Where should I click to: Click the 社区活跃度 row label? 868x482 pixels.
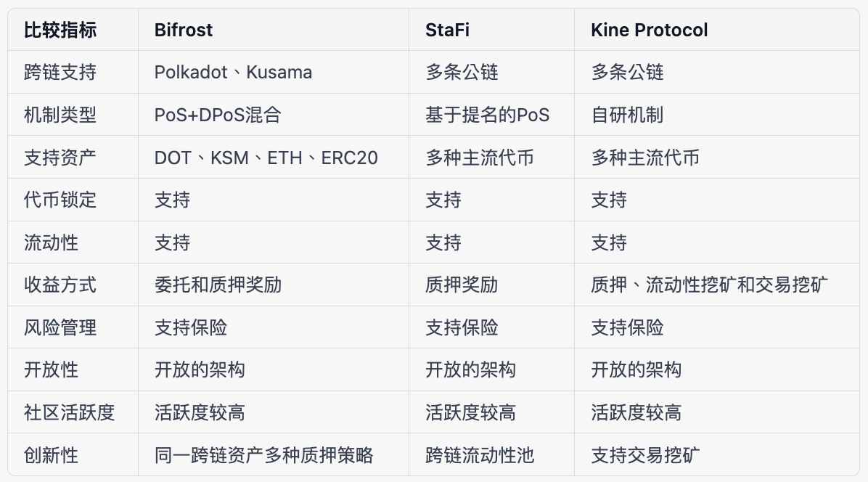[x=69, y=413]
